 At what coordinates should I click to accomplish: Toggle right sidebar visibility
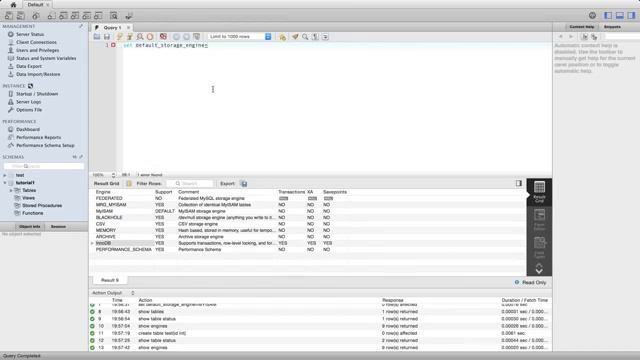[631, 16]
